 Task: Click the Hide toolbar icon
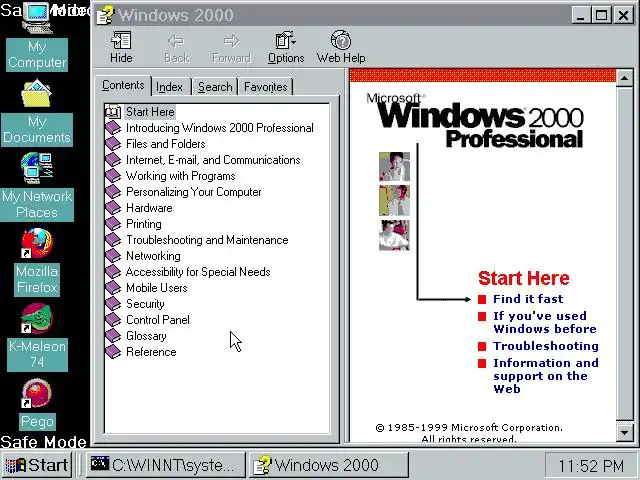(121, 41)
